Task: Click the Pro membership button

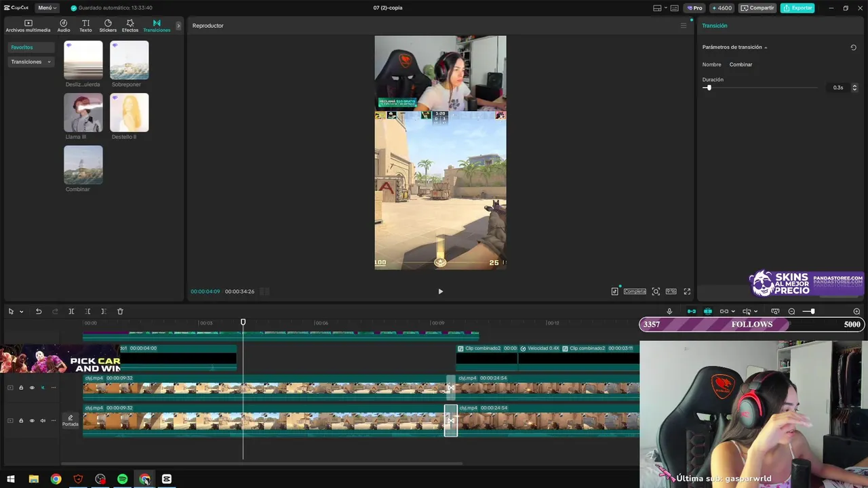Action: coord(694,8)
